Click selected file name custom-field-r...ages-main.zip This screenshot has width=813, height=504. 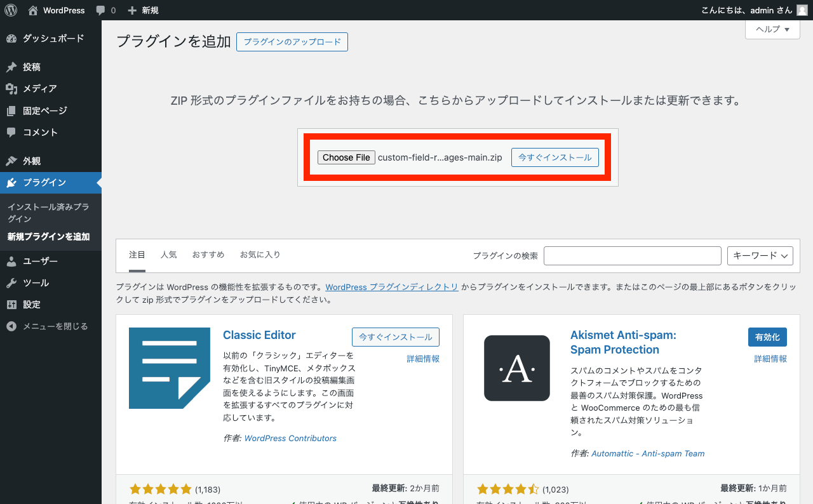coord(440,157)
